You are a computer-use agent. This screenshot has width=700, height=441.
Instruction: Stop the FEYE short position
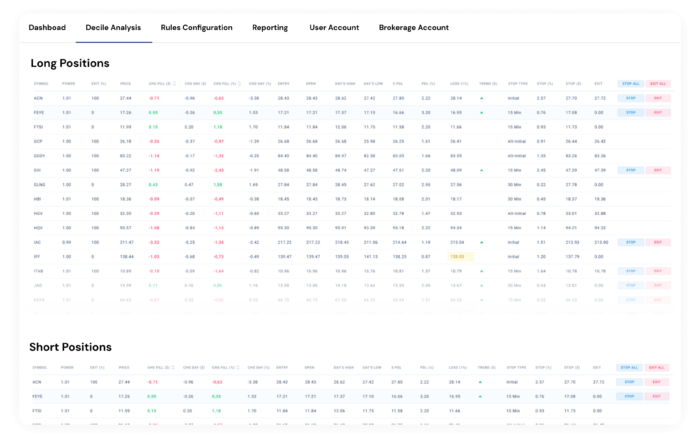coord(629,396)
